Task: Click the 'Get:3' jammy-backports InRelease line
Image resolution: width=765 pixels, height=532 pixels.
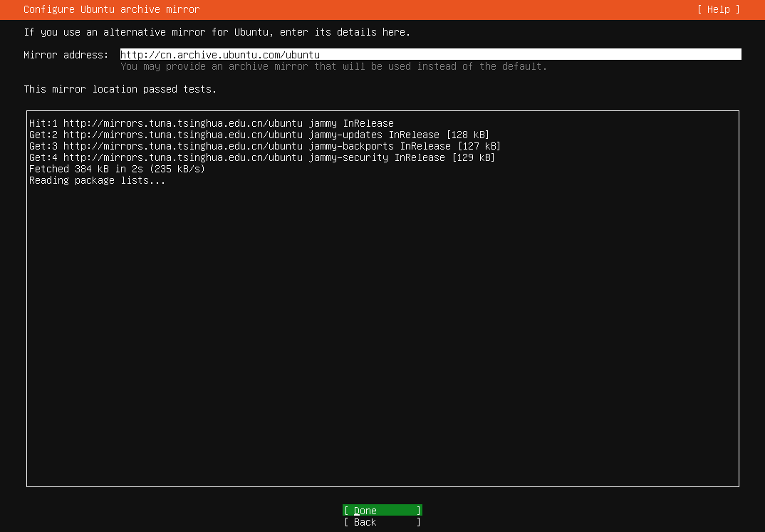Action: 265,146
